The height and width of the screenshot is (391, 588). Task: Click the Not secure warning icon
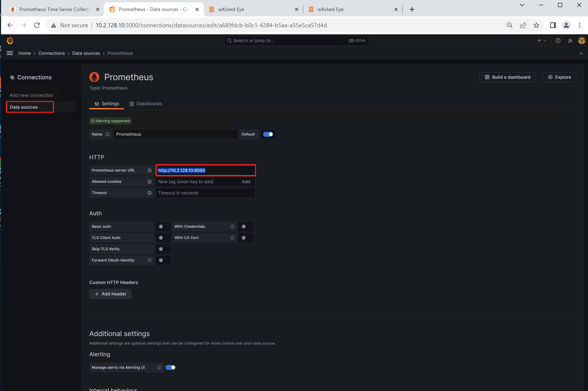pyautogui.click(x=53, y=25)
